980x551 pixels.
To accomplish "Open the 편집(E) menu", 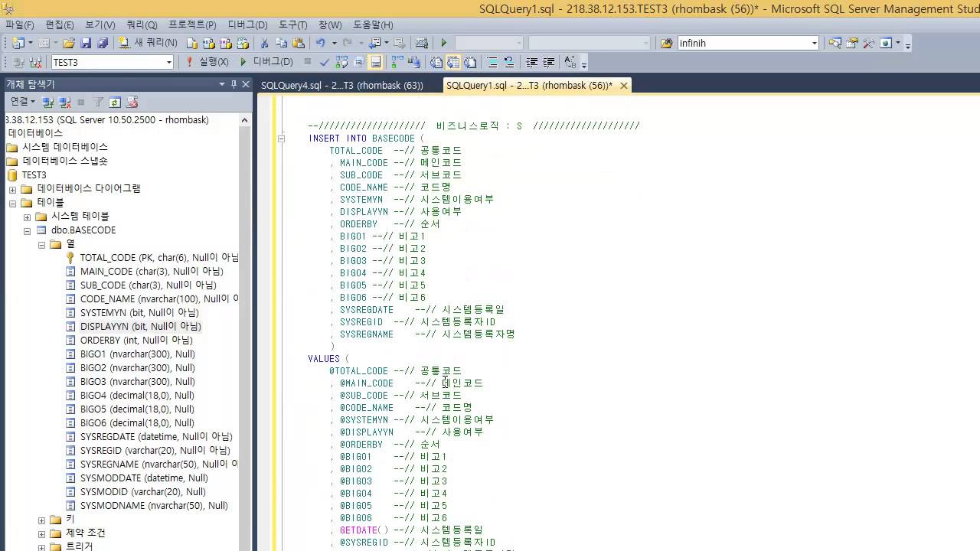I will 60,24.
